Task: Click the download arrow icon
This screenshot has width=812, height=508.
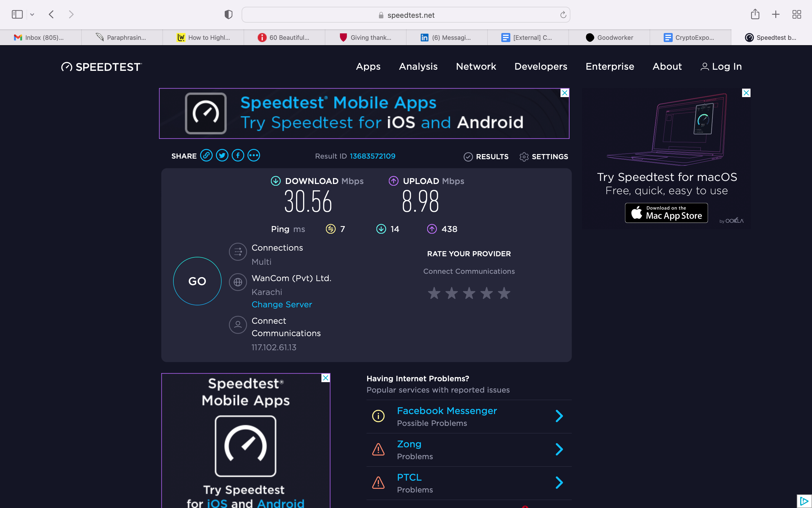Action: [275, 181]
